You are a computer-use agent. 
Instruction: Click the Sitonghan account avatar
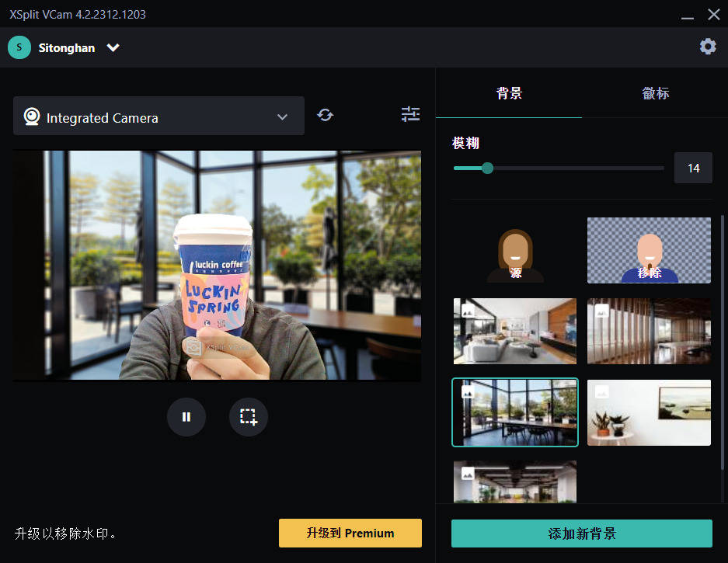click(19, 47)
